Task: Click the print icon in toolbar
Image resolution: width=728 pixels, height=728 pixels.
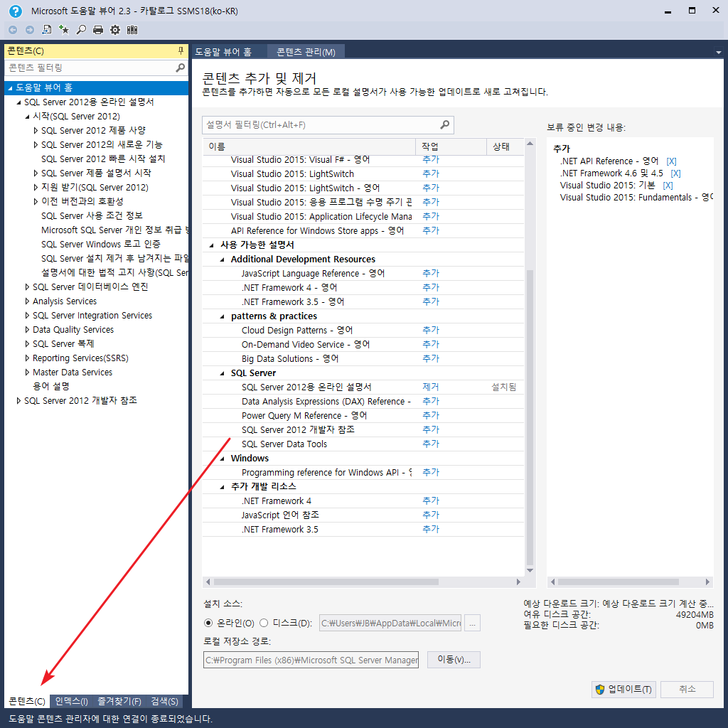Action: [x=98, y=30]
